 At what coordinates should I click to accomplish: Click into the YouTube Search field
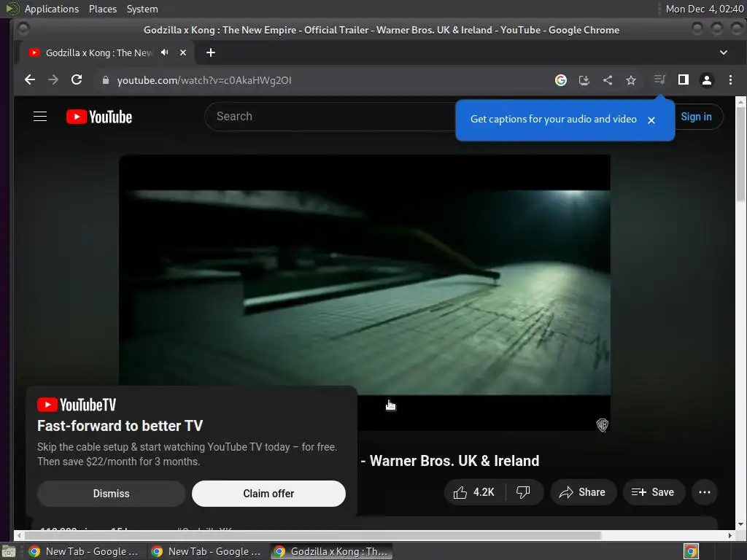pyautogui.click(x=329, y=116)
